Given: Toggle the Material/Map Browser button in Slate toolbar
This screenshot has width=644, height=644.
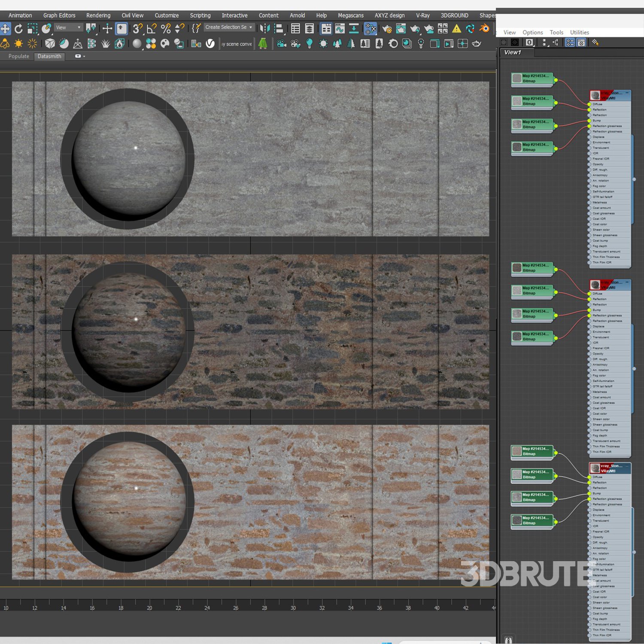Looking at the screenshot, I should tap(570, 43).
